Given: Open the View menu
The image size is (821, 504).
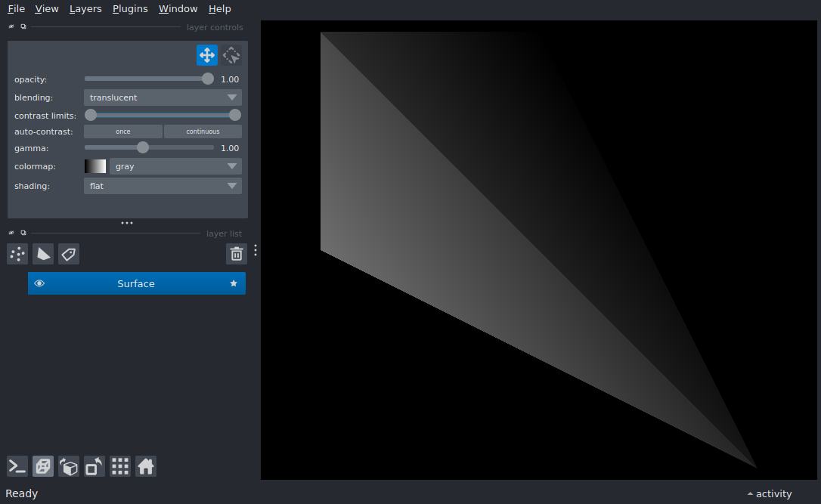Looking at the screenshot, I should [47, 9].
